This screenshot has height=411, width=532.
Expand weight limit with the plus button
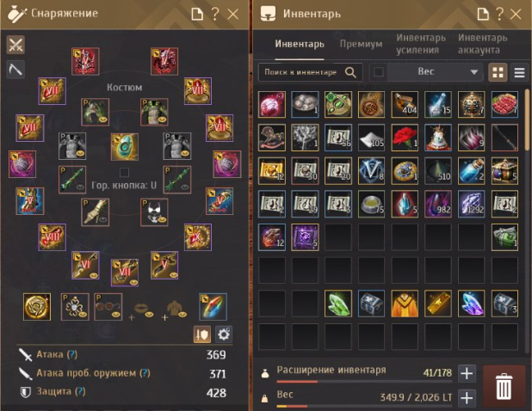(467, 397)
